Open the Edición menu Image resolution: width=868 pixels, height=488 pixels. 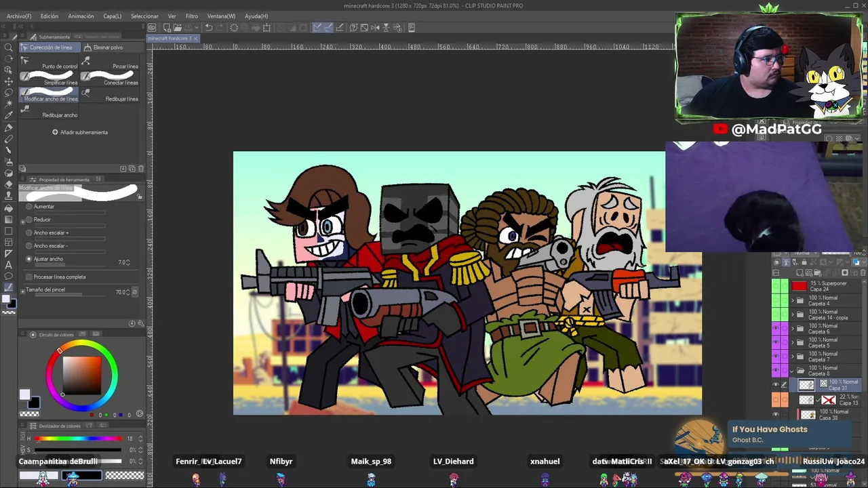pos(50,16)
